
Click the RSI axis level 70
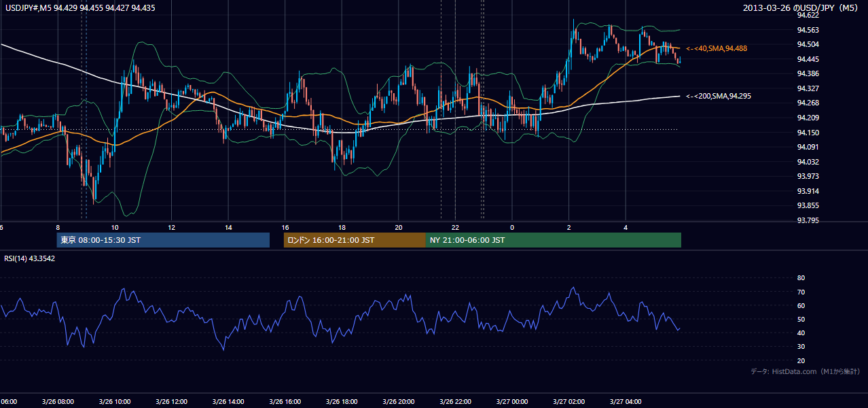point(801,292)
